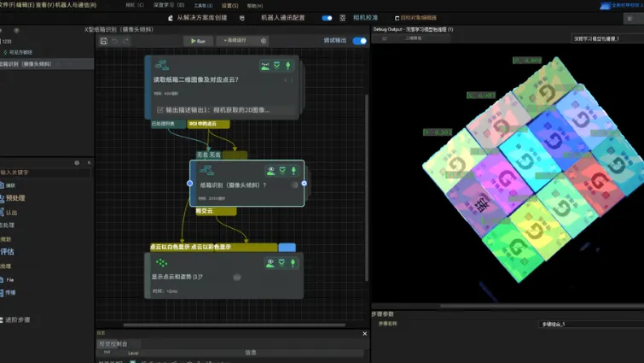Click the redo arrow icon

[x=125, y=41]
